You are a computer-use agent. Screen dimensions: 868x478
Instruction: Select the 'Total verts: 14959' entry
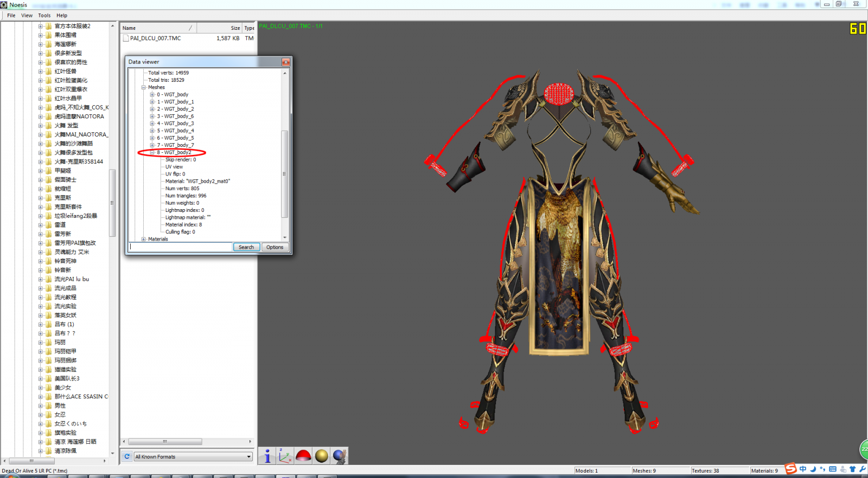click(x=169, y=73)
